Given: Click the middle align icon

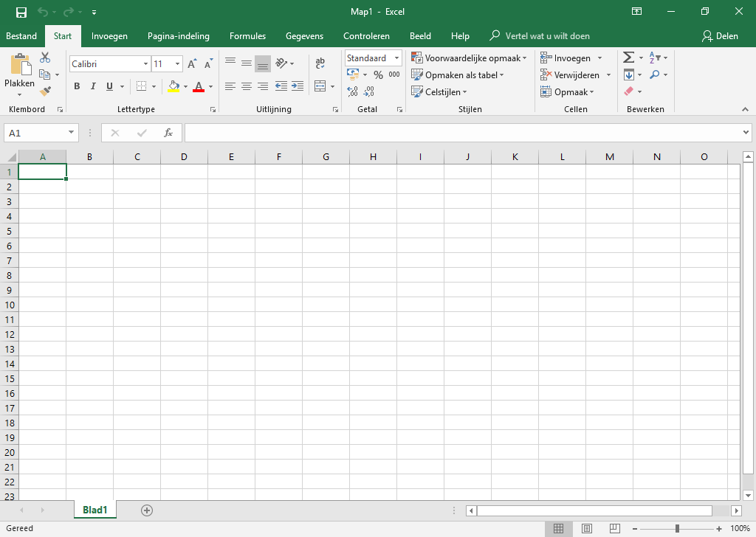Looking at the screenshot, I should click(x=247, y=63).
